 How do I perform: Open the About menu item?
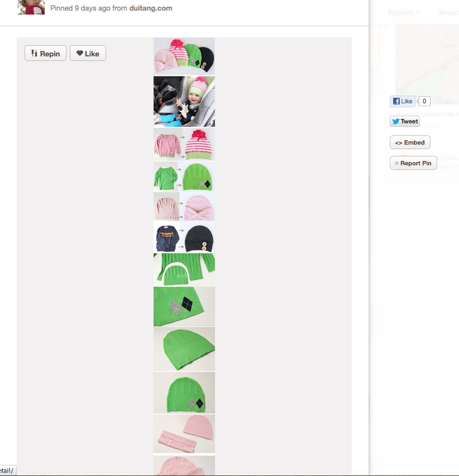point(448,13)
